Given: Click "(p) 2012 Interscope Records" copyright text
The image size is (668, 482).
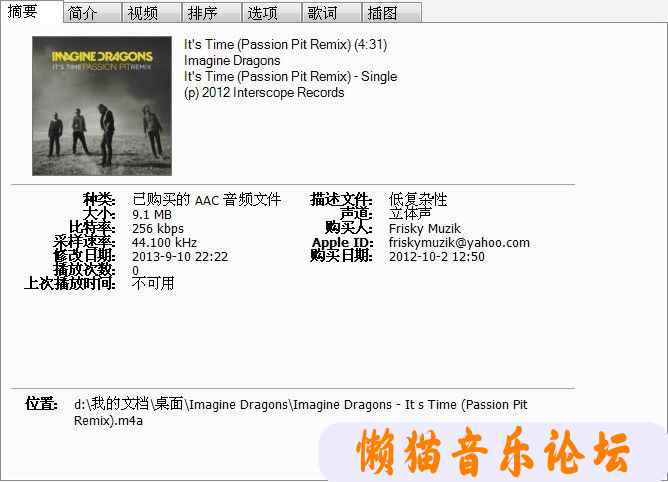Looking at the screenshot, I should 264,93.
